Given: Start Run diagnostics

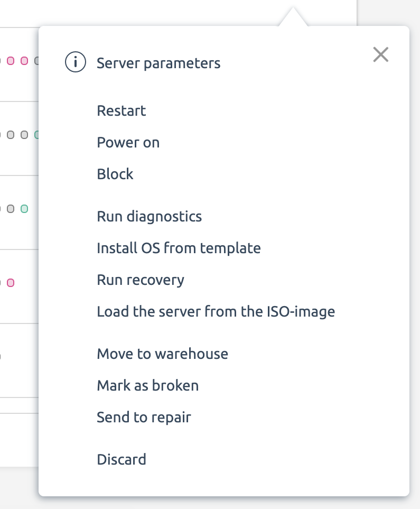Looking at the screenshot, I should pos(150,217).
